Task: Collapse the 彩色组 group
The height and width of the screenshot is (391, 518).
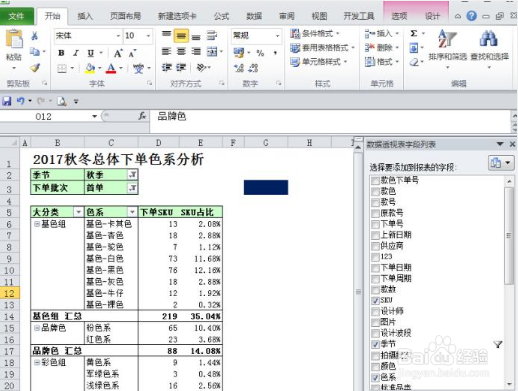Action: pos(37,362)
